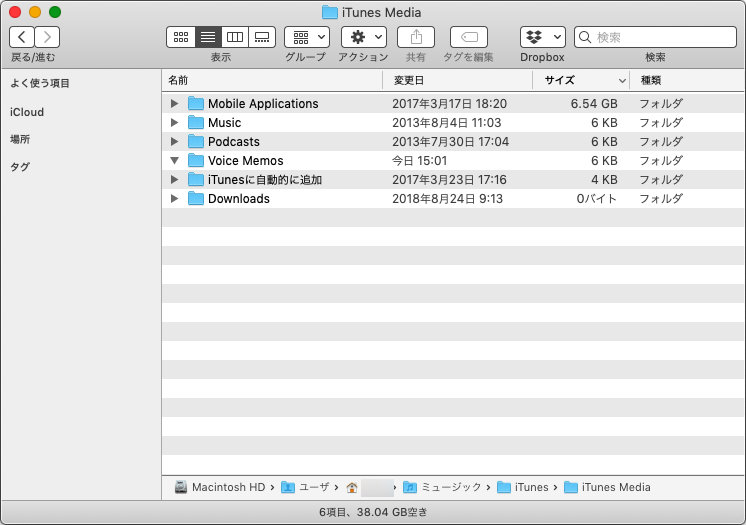Select the Music folder icon

196,122
